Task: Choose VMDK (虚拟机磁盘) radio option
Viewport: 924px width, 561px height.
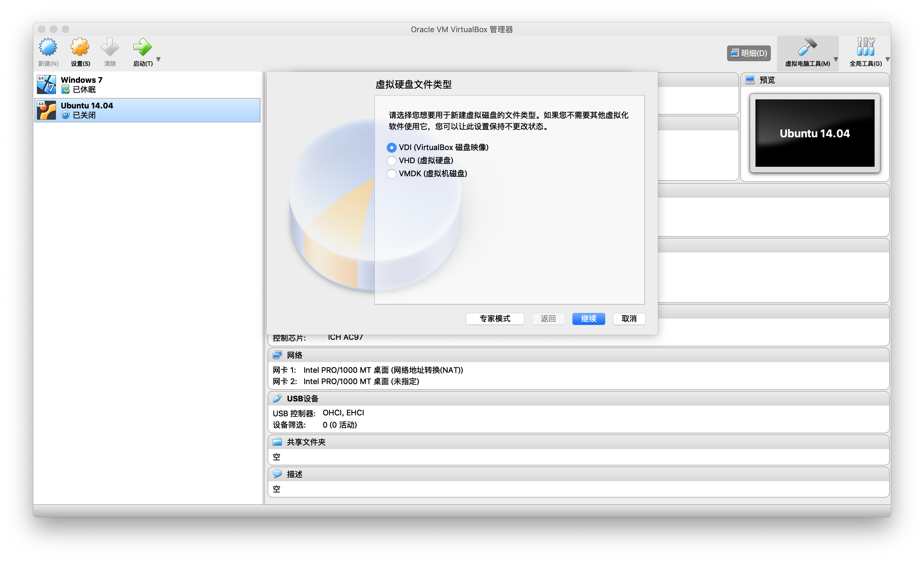Action: coord(391,174)
